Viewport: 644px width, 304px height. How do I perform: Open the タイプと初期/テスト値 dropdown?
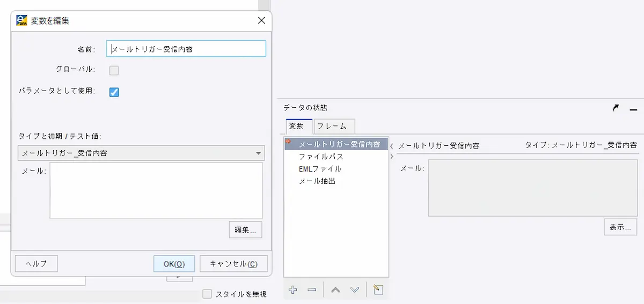(x=141, y=153)
